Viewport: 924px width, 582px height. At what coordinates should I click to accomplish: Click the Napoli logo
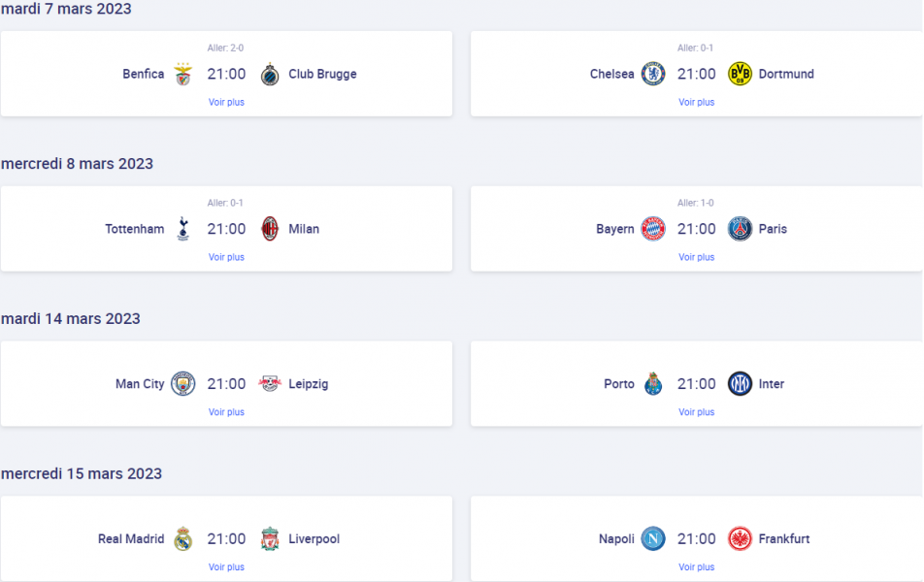tap(653, 539)
